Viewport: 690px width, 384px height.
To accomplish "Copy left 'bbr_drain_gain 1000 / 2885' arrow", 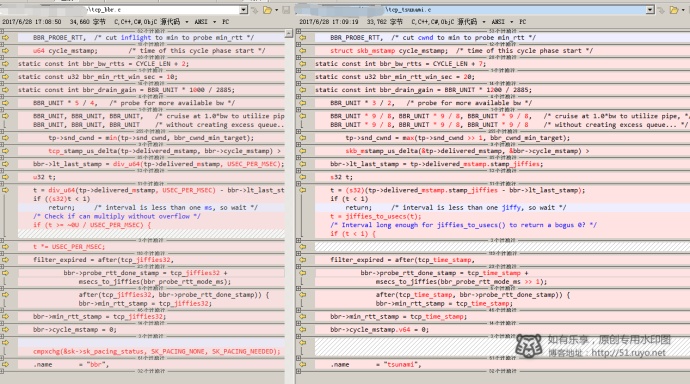I will (x=5, y=90).
